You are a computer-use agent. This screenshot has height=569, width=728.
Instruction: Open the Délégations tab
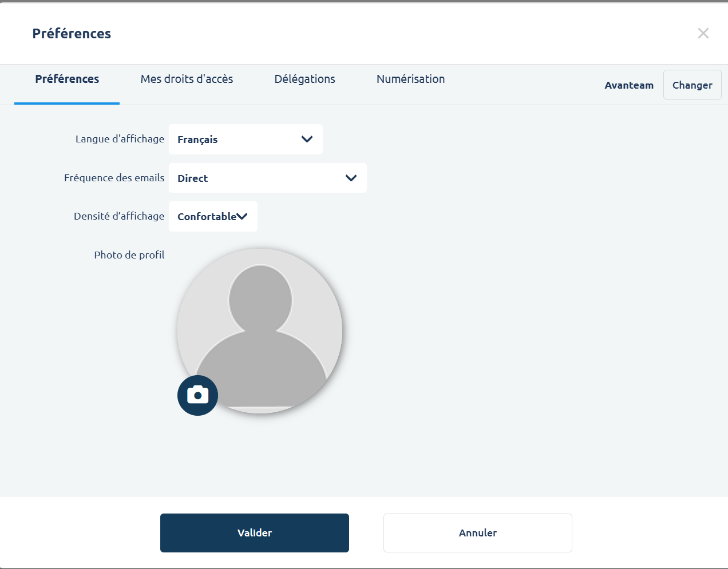pos(304,79)
